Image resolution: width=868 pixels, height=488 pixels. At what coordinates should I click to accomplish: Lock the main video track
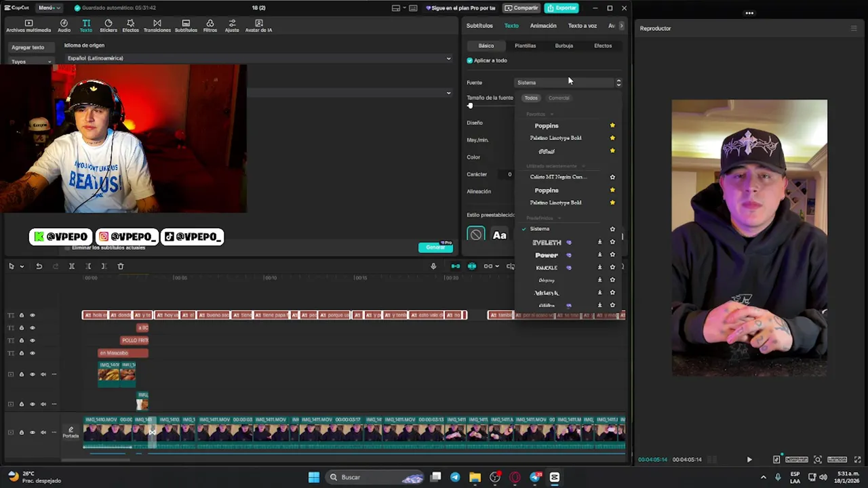point(21,432)
